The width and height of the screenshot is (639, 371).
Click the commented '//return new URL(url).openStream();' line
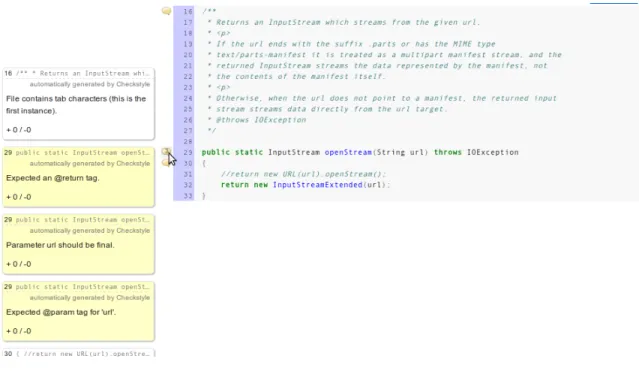pyautogui.click(x=303, y=174)
